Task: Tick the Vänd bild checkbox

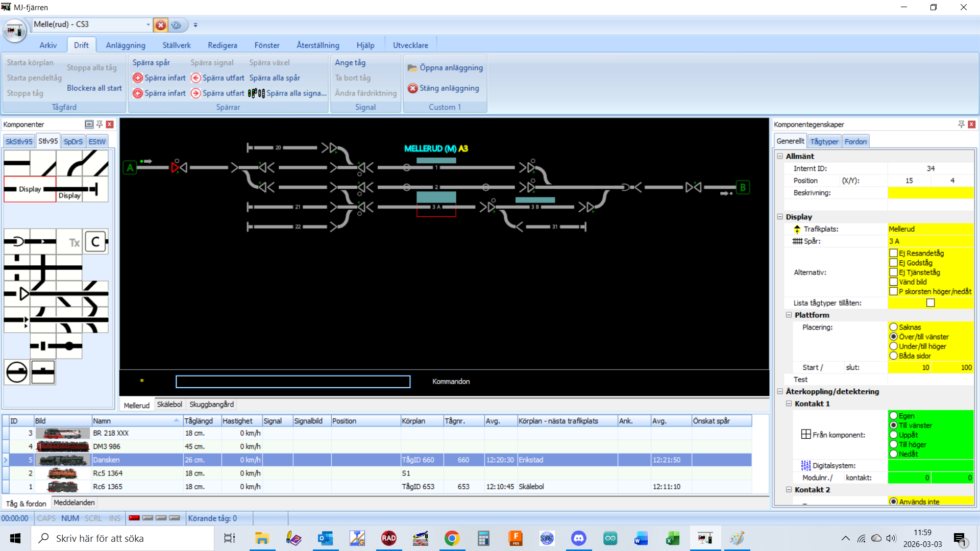Action: (893, 282)
